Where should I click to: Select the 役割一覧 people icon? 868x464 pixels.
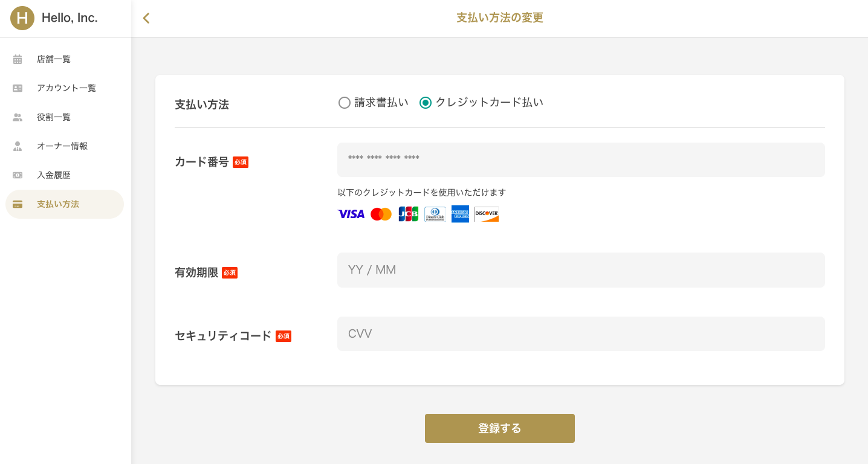click(16, 117)
